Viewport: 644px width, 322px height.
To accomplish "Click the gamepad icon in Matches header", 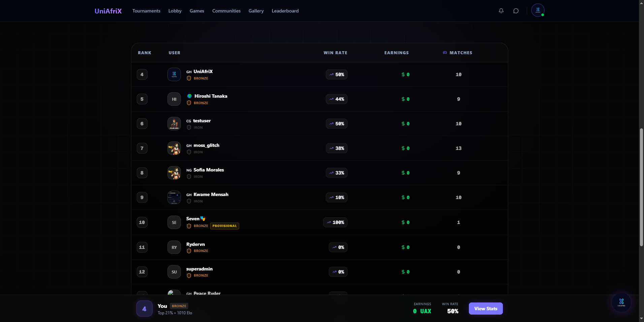I will coord(445,53).
